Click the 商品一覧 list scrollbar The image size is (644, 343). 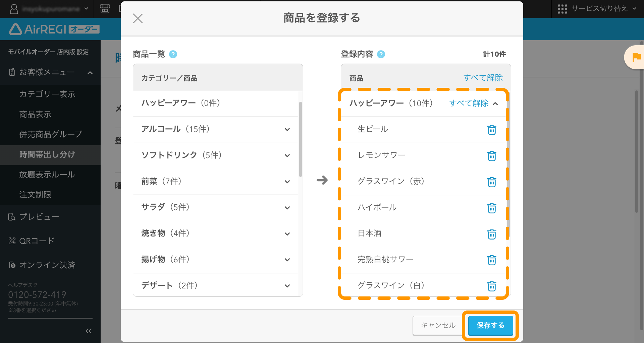point(301,139)
